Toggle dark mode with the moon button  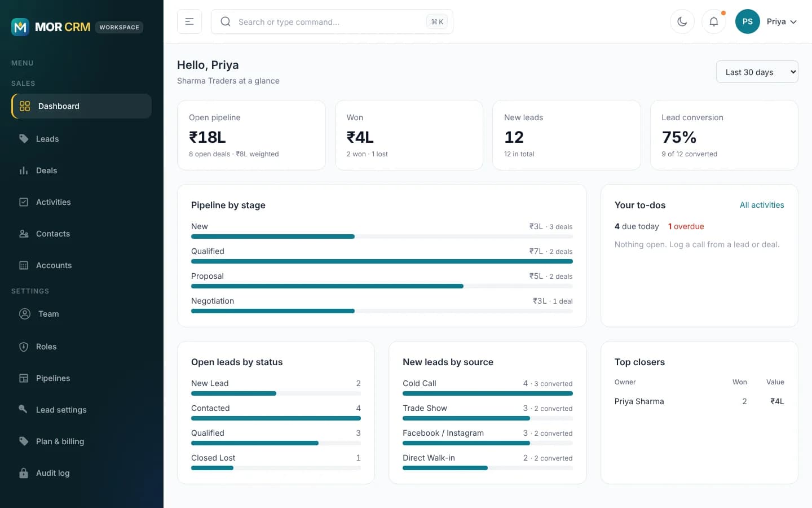pyautogui.click(x=682, y=21)
